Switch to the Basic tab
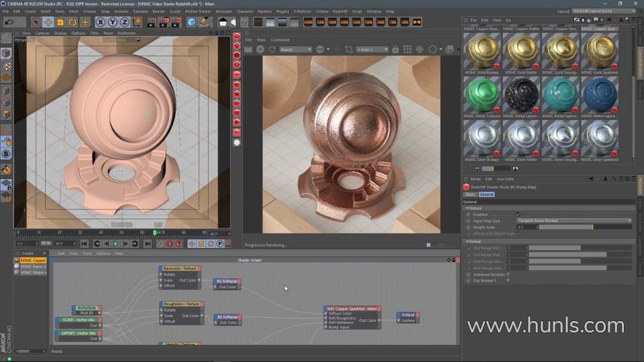Viewport: 644px width, 362px height. point(470,194)
